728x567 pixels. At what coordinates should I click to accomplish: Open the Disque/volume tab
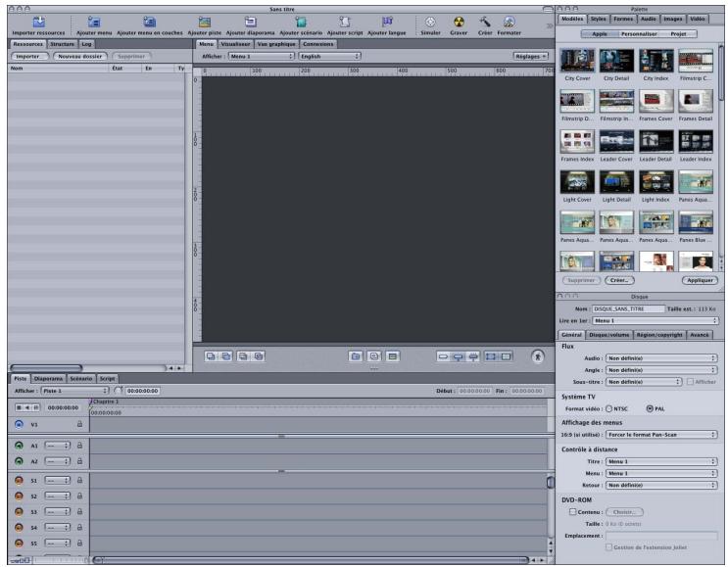[608, 335]
